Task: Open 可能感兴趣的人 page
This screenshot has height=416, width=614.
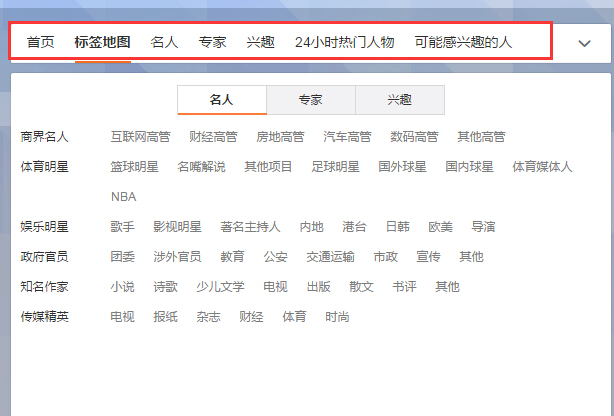Action: click(x=464, y=42)
